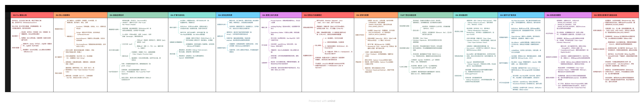This screenshot has height=104, width=644.
Task: Click the '闭源软件逆向' node
Action: coord(222,48)
